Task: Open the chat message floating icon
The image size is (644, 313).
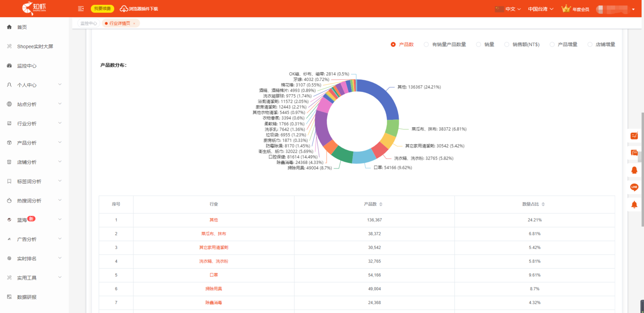Action: (634, 153)
